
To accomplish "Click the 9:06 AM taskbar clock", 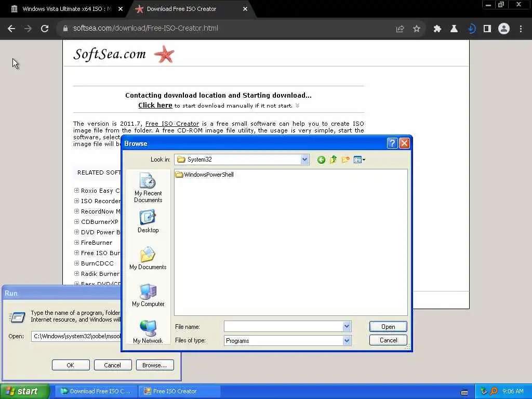I will click(x=513, y=391).
